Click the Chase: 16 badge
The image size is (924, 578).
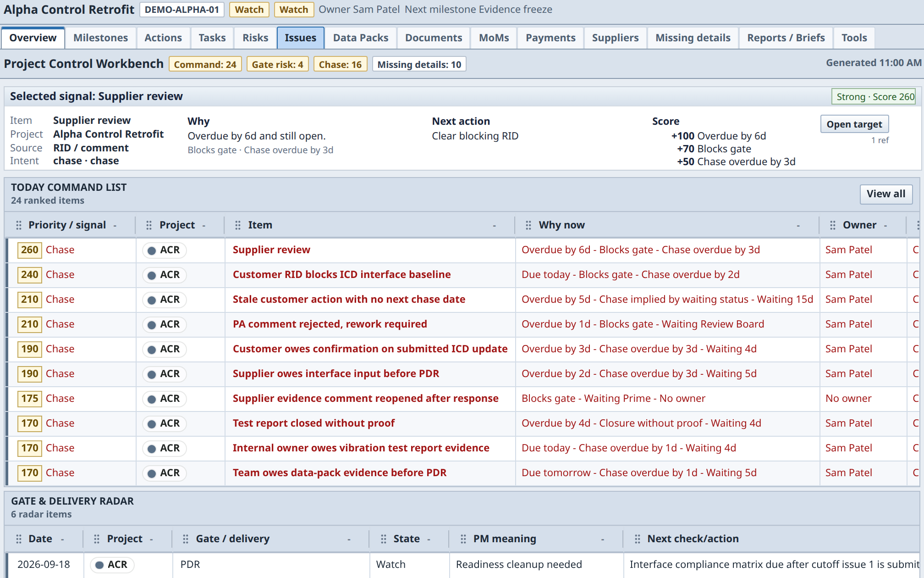click(340, 64)
